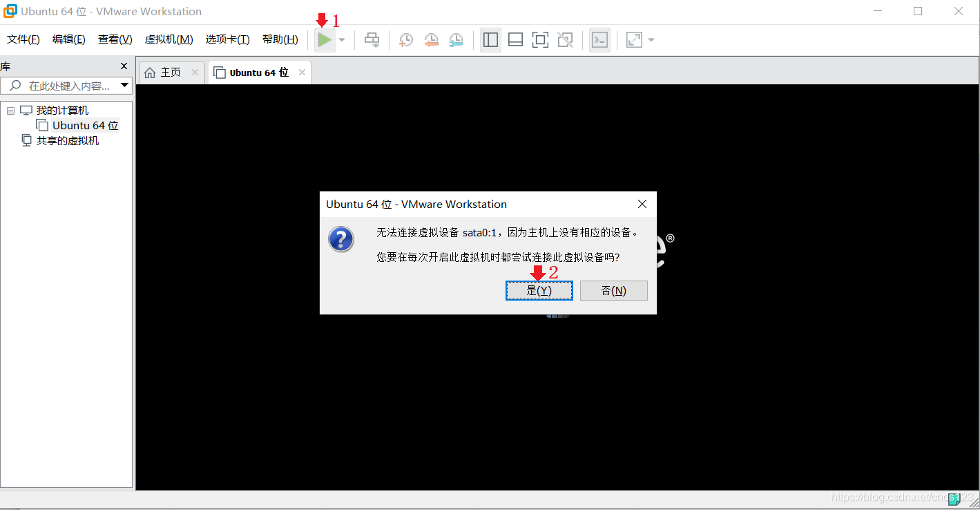Toggle the thumbnail bar view icon
The height and width of the screenshot is (510, 980).
515,40
